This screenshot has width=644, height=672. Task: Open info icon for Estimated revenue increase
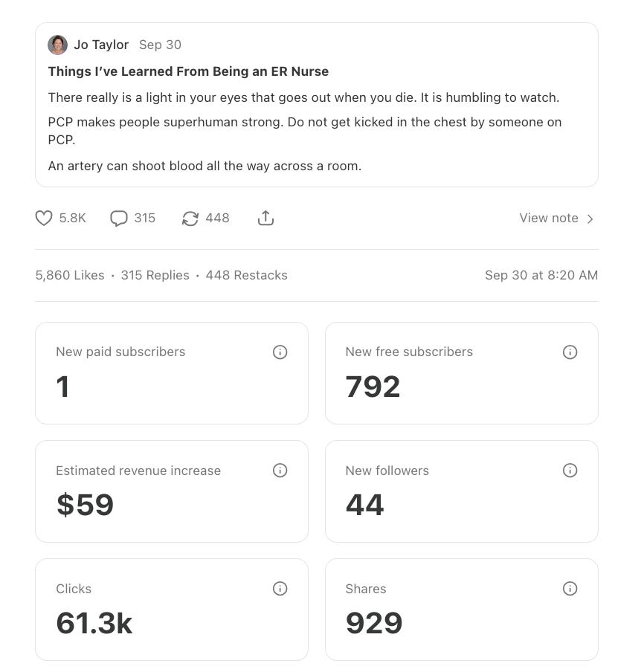280,471
